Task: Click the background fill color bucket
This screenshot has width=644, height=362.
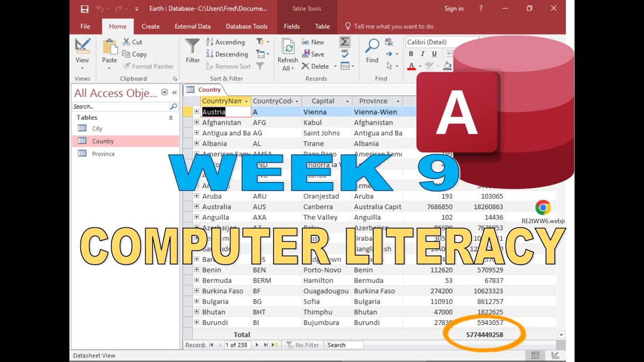Action: [x=447, y=66]
